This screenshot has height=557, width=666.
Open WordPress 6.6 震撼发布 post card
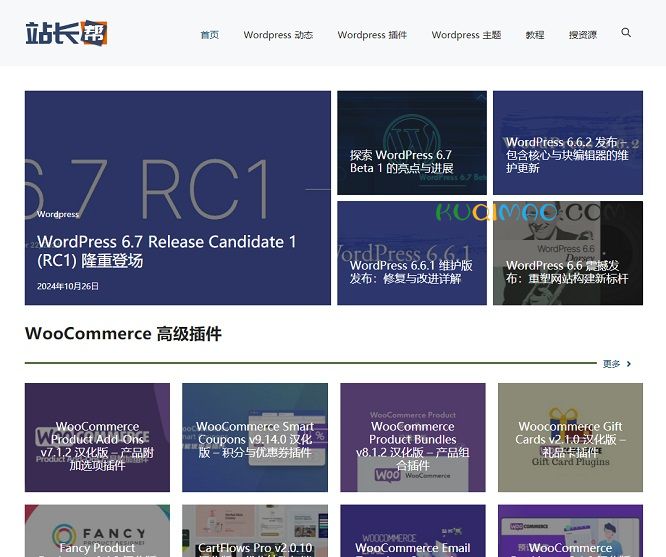(x=568, y=253)
